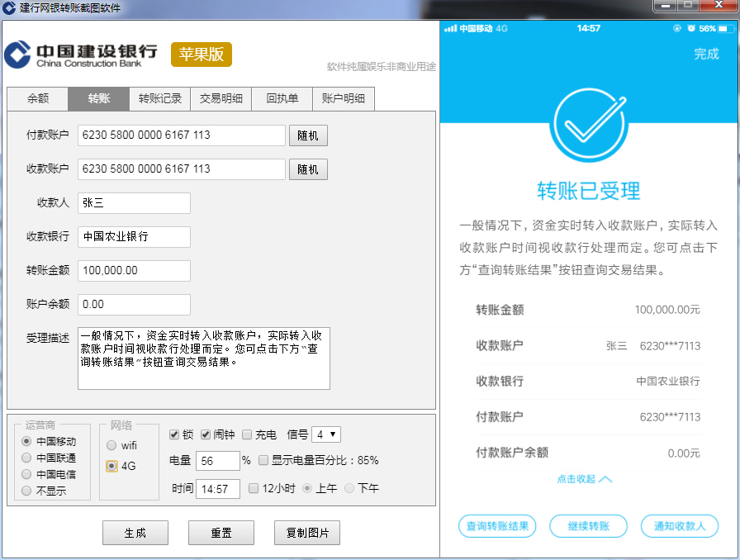Open the 账户明细 tab

344,98
